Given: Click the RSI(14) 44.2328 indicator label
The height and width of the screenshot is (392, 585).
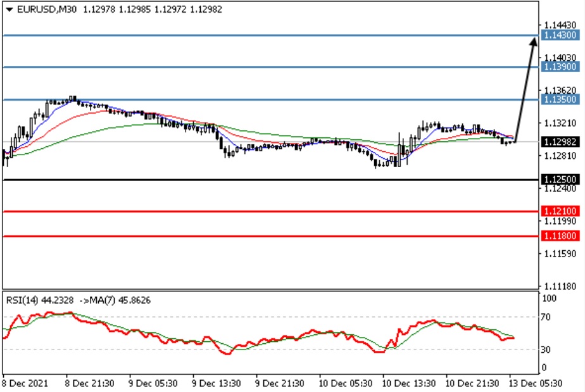Looking at the screenshot, I should [x=40, y=300].
